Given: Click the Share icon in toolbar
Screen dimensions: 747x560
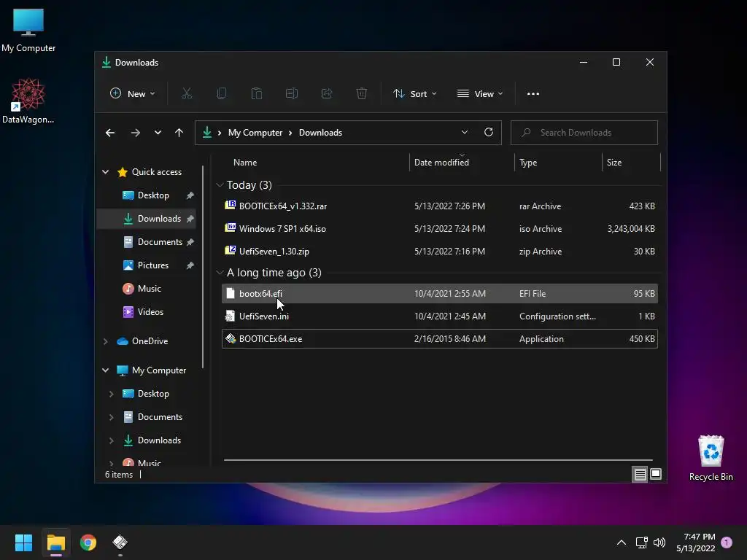Looking at the screenshot, I should (x=327, y=94).
